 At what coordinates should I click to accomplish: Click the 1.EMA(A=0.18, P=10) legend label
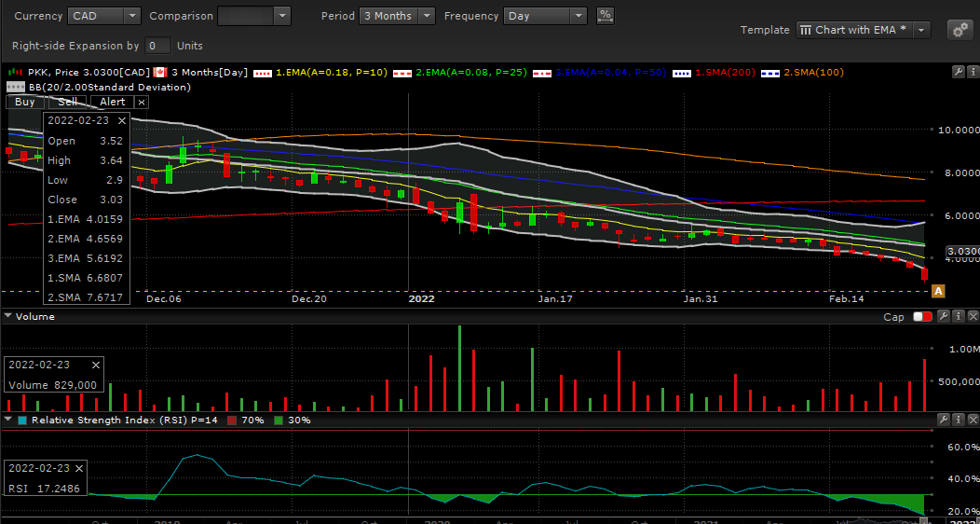[x=332, y=73]
